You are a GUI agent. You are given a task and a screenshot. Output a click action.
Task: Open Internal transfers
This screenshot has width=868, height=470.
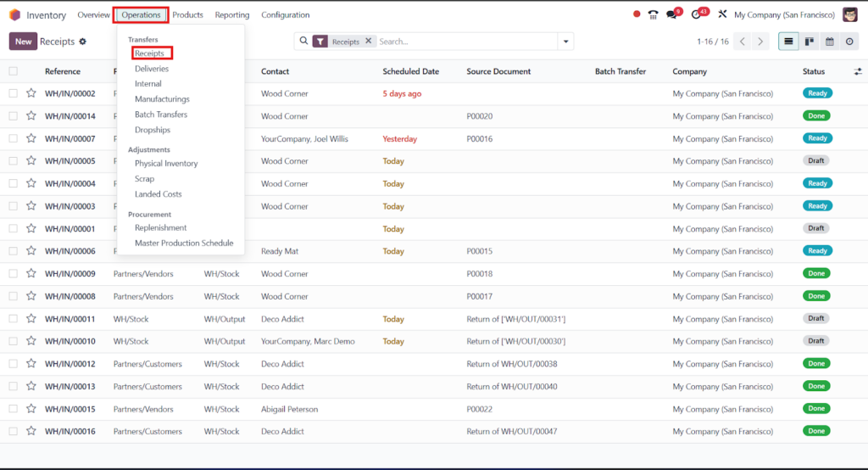[148, 84]
